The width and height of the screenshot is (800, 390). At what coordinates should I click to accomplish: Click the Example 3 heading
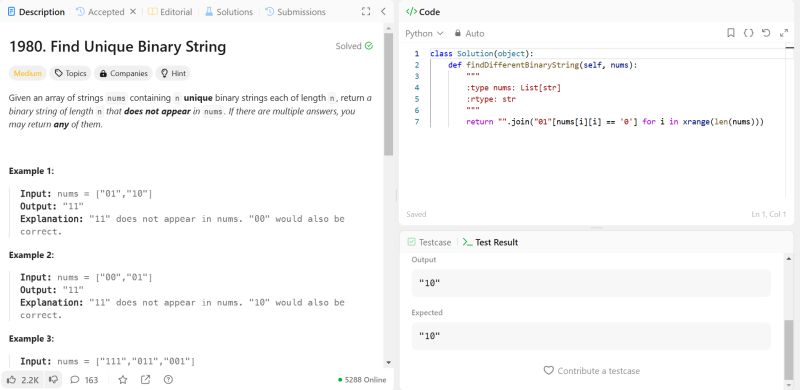click(32, 338)
